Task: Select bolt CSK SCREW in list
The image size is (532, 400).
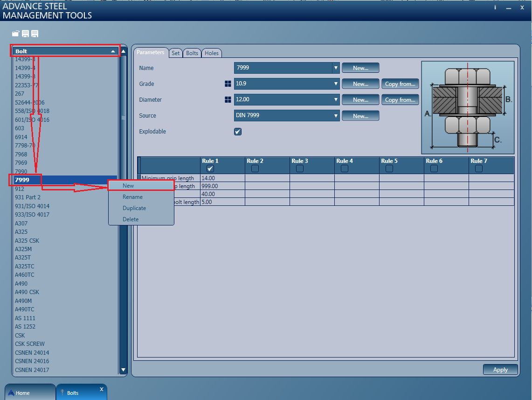Action: 65,344
